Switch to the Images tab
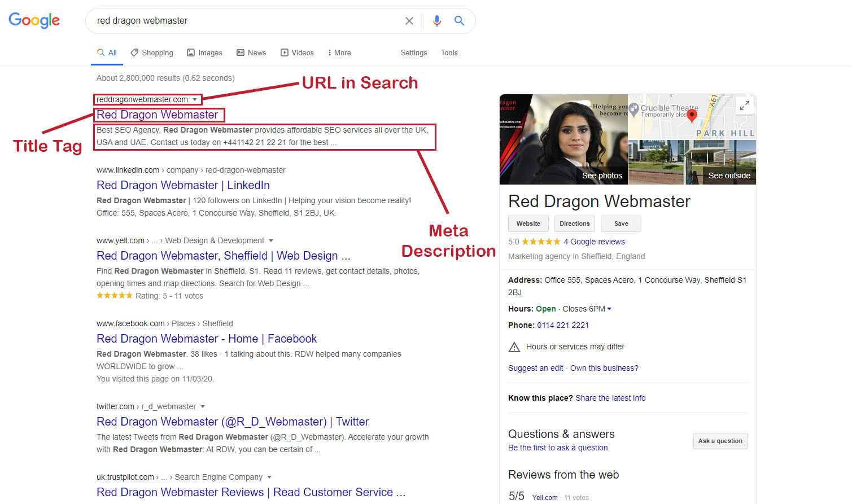Image resolution: width=852 pixels, height=504 pixels. [x=204, y=52]
